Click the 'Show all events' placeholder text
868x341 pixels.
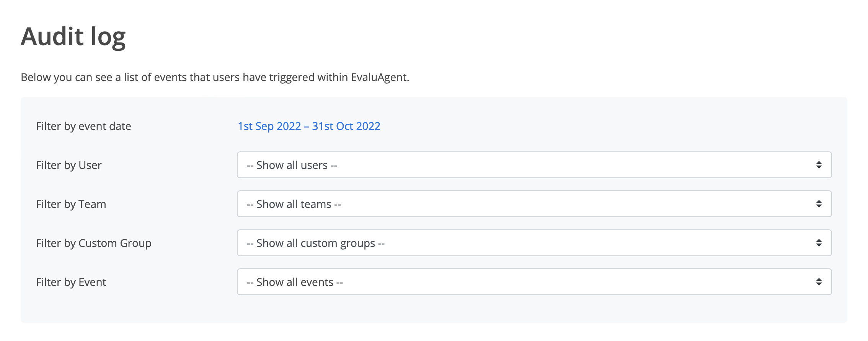[295, 282]
